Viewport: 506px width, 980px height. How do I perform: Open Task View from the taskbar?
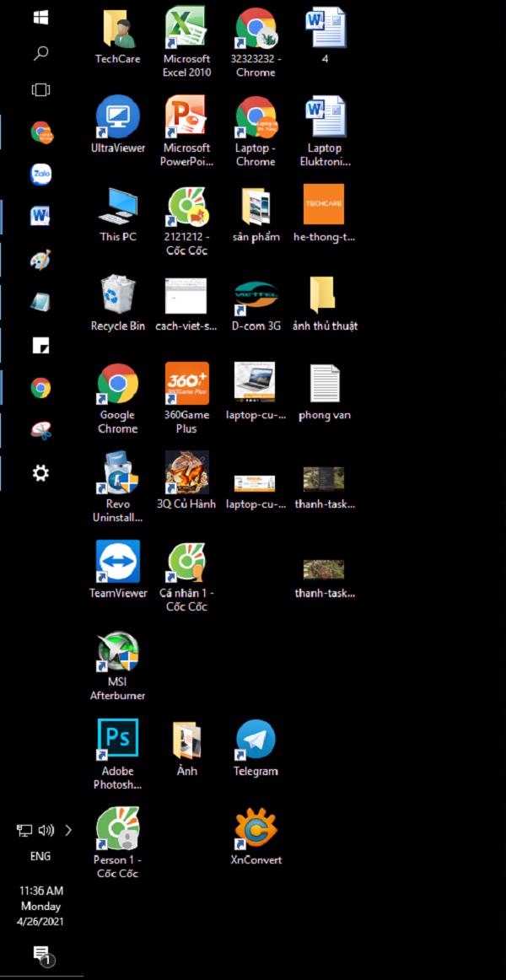(x=40, y=90)
